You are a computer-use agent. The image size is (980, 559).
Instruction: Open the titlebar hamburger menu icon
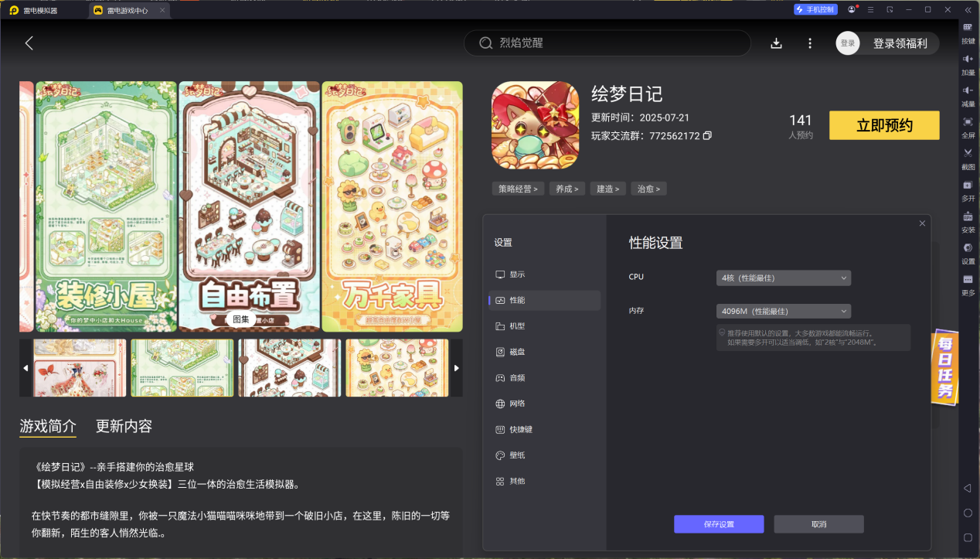pyautogui.click(x=871, y=9)
